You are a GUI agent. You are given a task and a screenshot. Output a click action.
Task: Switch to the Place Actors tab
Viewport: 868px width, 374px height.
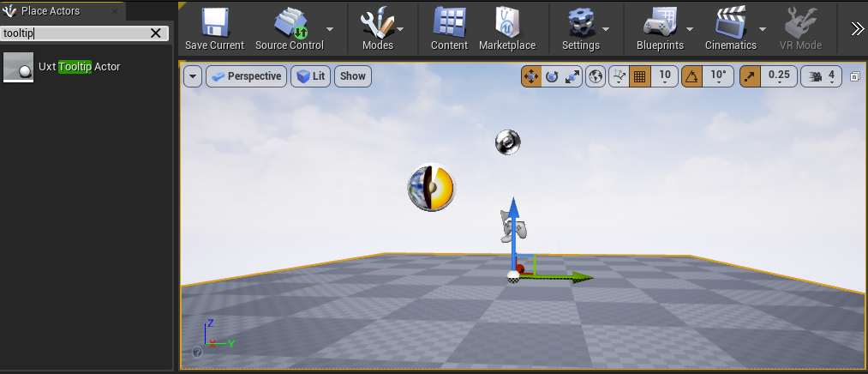click(51, 11)
